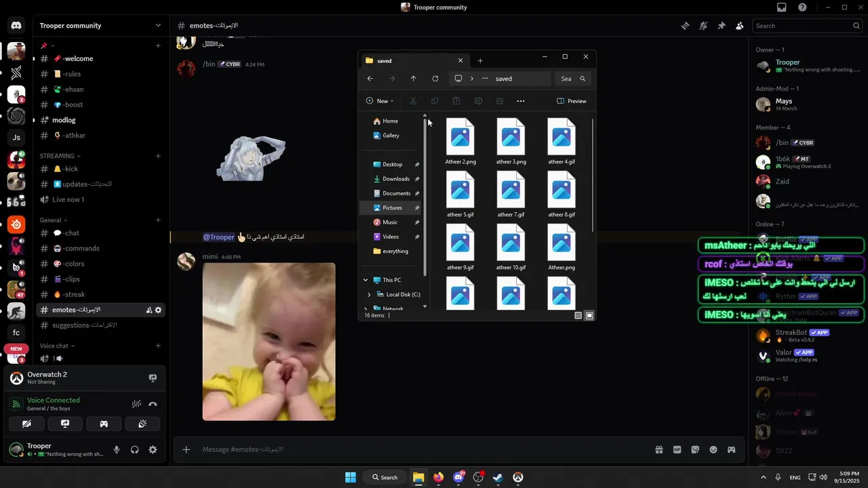Refresh the saved folder in File Explorer

(x=435, y=79)
